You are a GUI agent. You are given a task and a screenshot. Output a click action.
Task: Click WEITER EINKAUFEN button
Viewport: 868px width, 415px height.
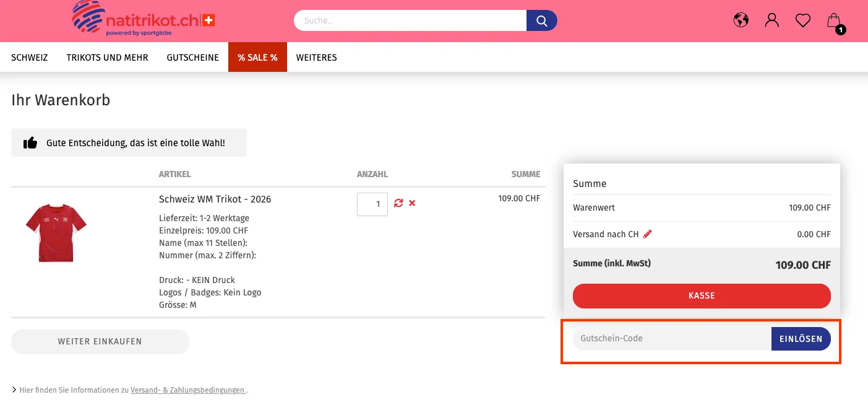coord(100,341)
